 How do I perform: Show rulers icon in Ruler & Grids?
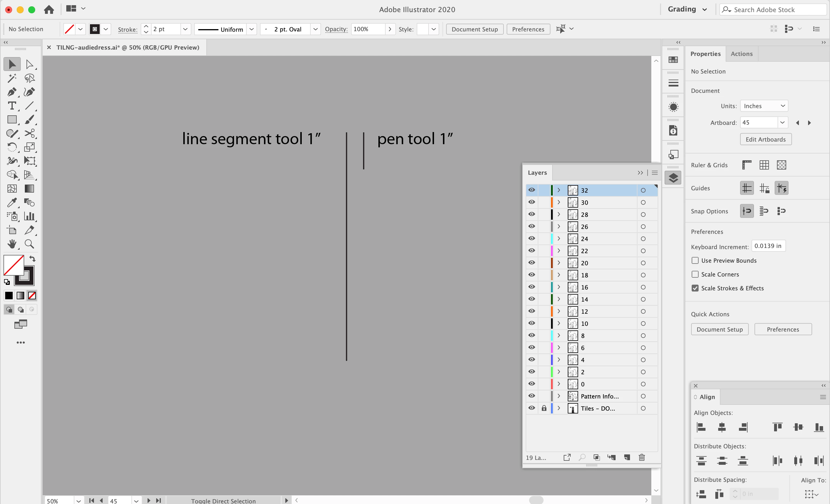[x=746, y=165]
